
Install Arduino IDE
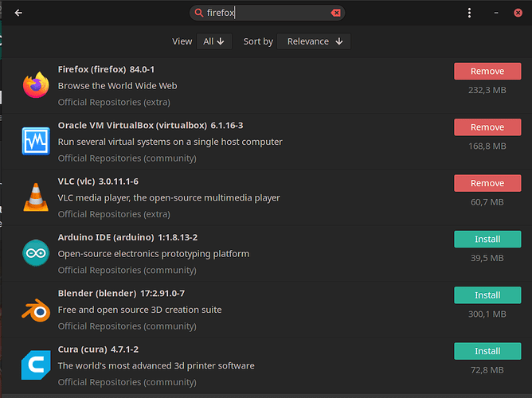[x=487, y=239]
